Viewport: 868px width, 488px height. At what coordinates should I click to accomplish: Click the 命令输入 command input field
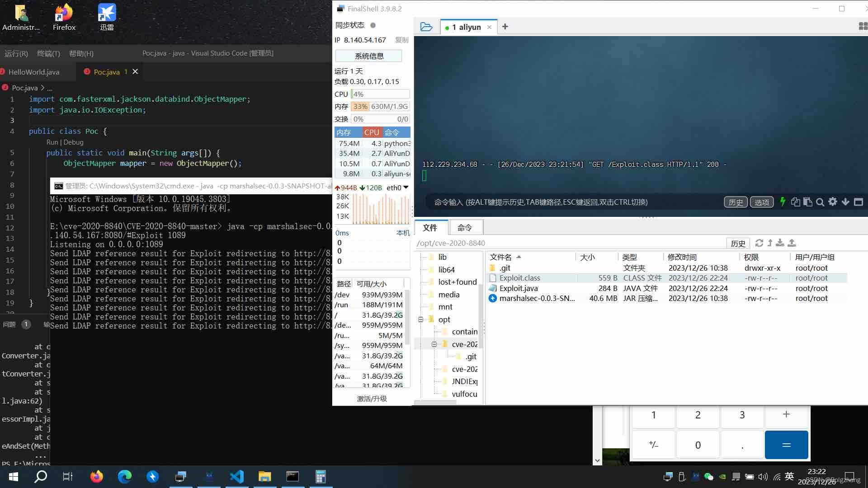click(x=565, y=202)
